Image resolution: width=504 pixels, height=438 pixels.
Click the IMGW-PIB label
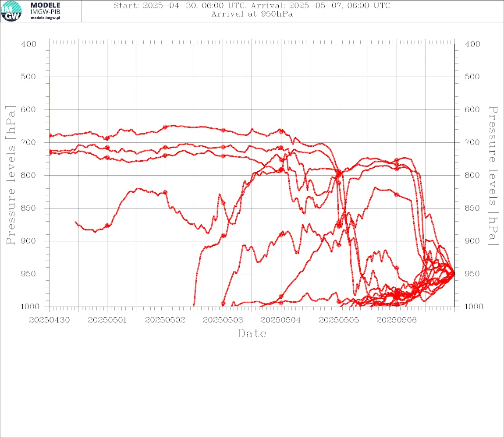tap(45, 12)
